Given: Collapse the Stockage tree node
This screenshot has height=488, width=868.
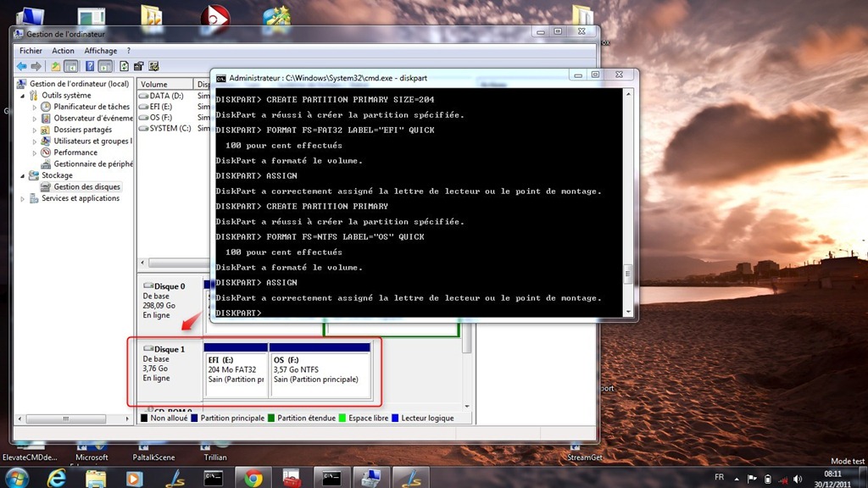Looking at the screenshot, I should click(x=23, y=176).
